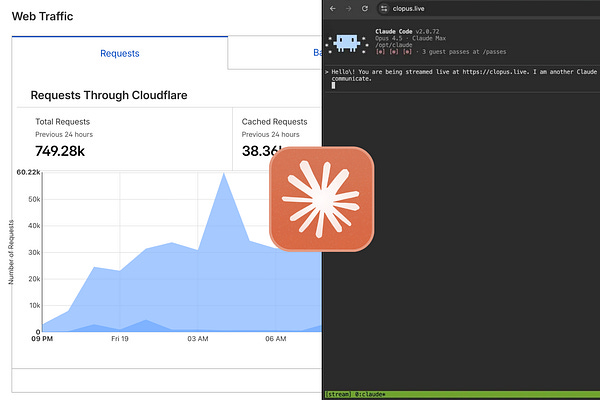This screenshot has height=400, width=600.
Task: Switch to the Requests tab
Action: tap(120, 53)
